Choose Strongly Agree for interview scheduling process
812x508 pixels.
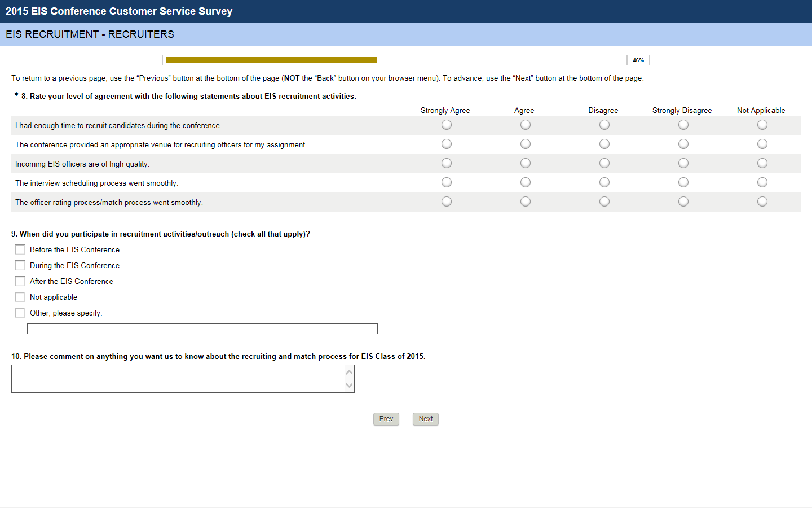[447, 182]
